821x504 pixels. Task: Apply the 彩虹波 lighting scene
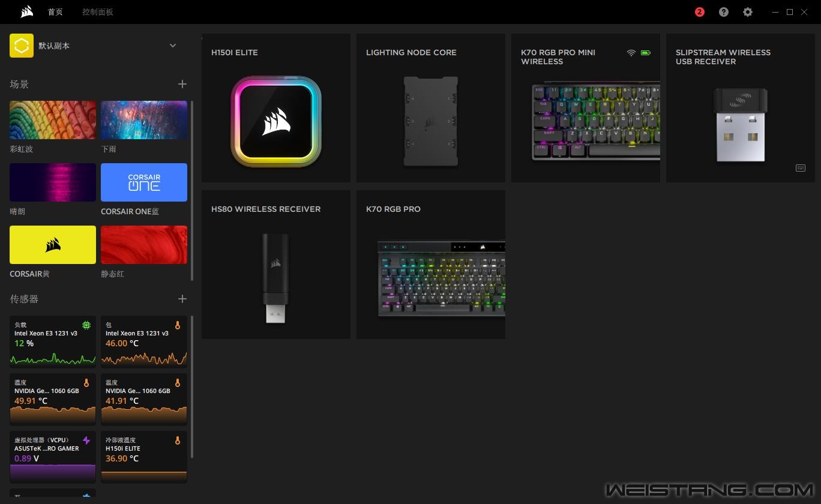coord(53,120)
